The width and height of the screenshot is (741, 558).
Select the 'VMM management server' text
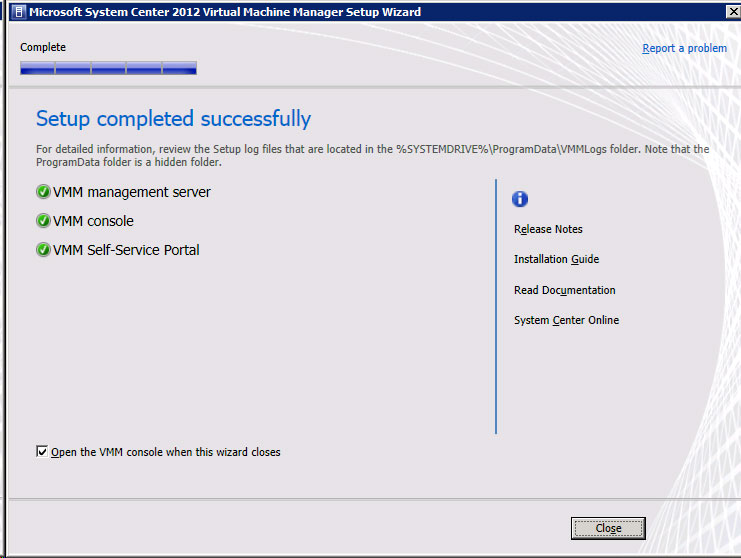click(132, 192)
